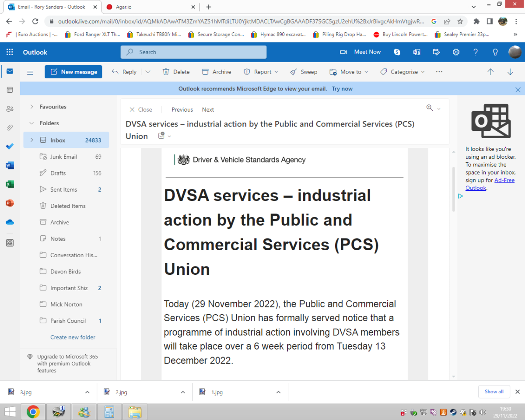Image resolution: width=525 pixels, height=420 pixels.
Task: Open Ad-Free Outlook link
Action: coord(490,184)
